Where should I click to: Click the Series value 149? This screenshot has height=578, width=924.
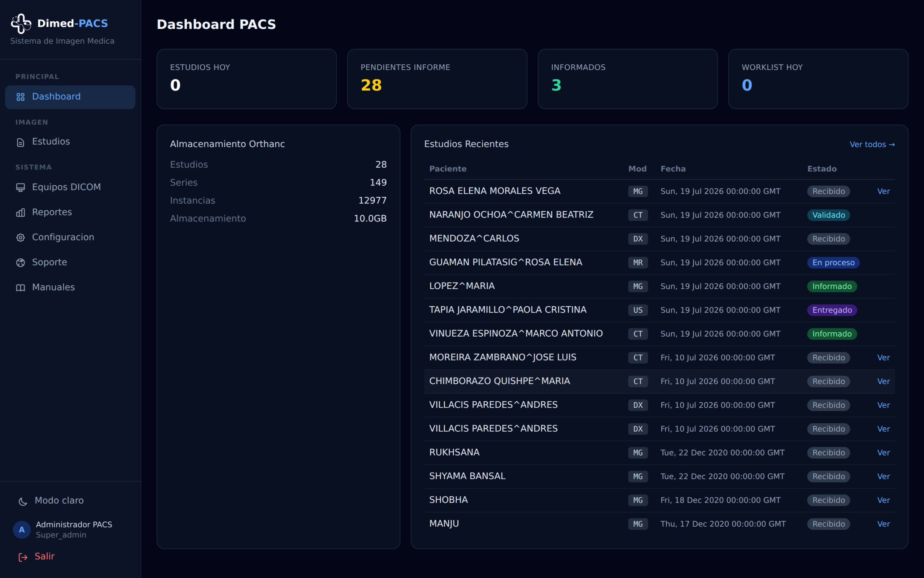pos(378,182)
